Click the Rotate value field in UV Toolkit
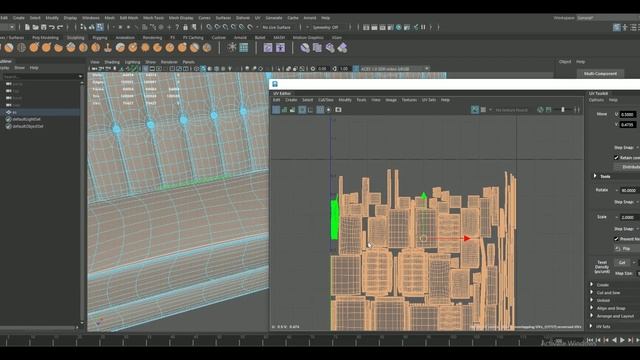 point(629,190)
